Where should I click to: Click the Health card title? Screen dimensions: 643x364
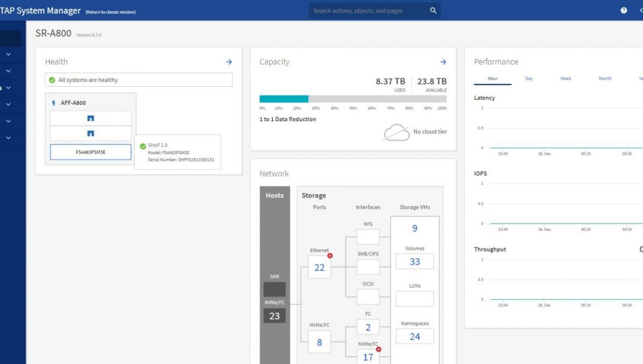point(56,62)
